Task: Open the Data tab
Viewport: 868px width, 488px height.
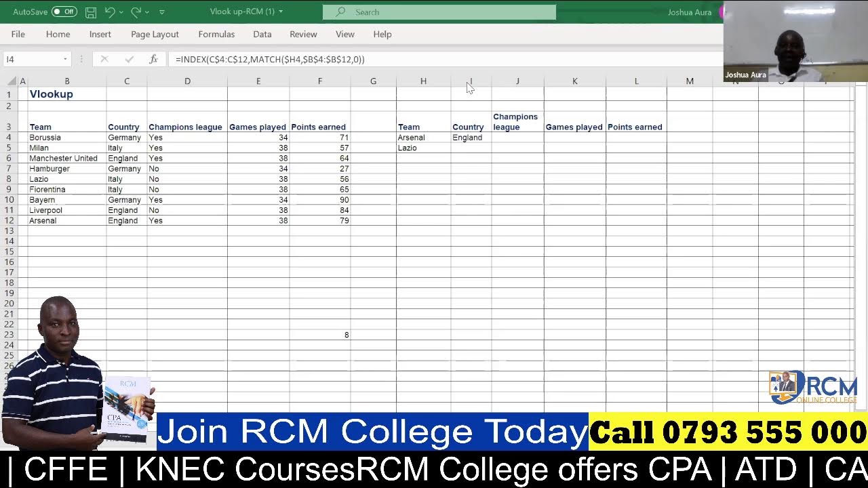Action: 262,34
